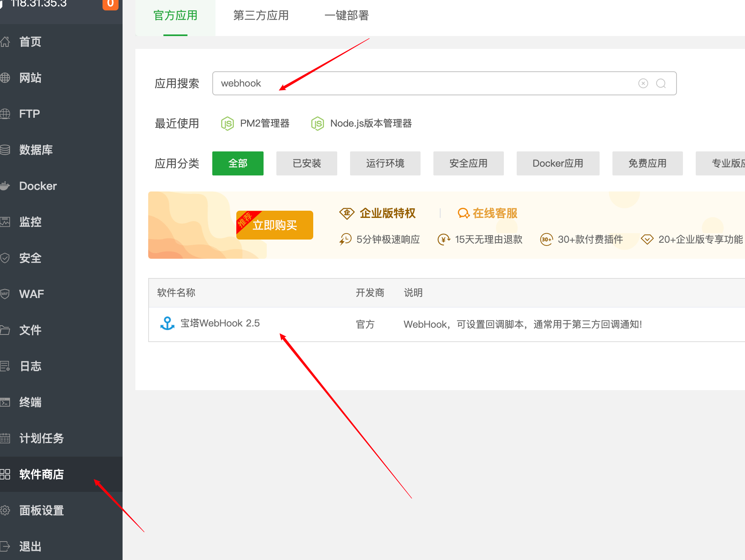Screen dimensions: 745x560
Task: Switch to 一键部署 tab
Action: tap(346, 16)
